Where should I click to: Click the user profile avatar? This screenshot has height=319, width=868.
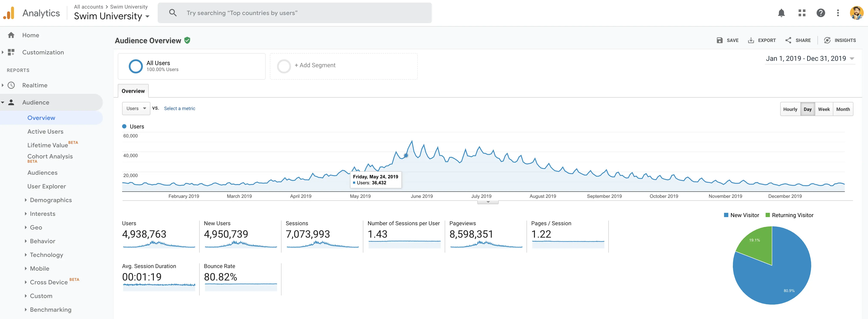click(x=856, y=13)
